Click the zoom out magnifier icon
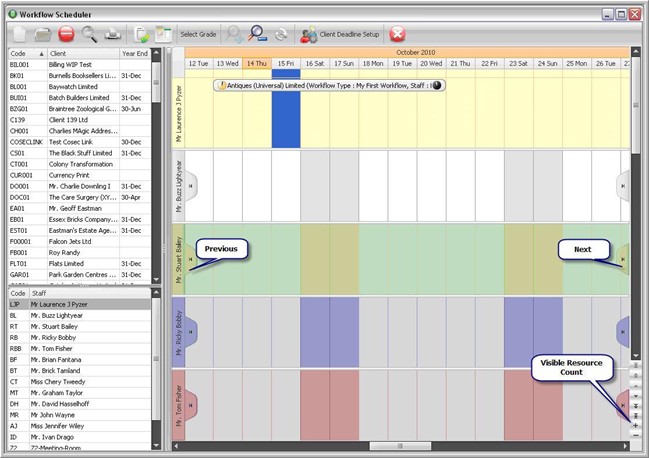 pos(257,34)
